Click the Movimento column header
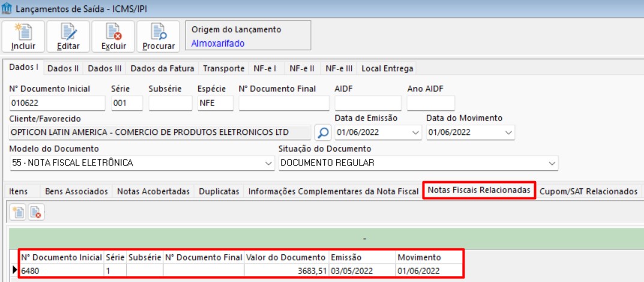Screen dimensions: 644x282 coord(430,258)
